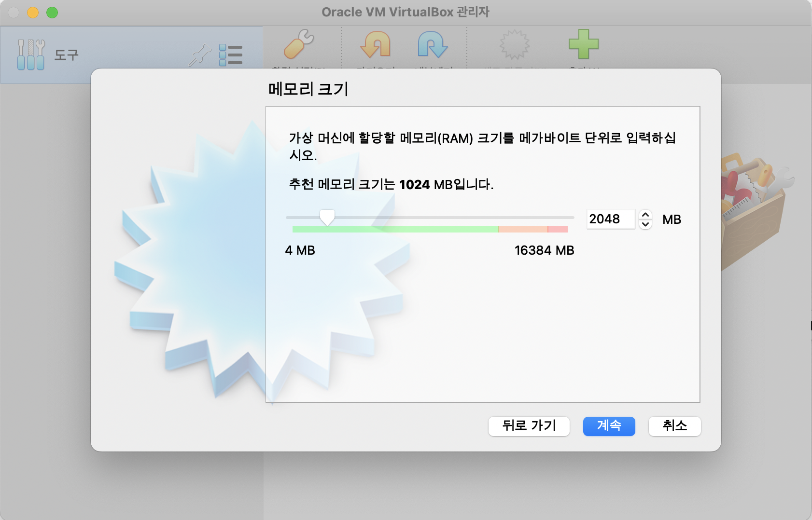The height and width of the screenshot is (520, 812).
Task: Click the Continue (계속) button
Action: click(609, 426)
